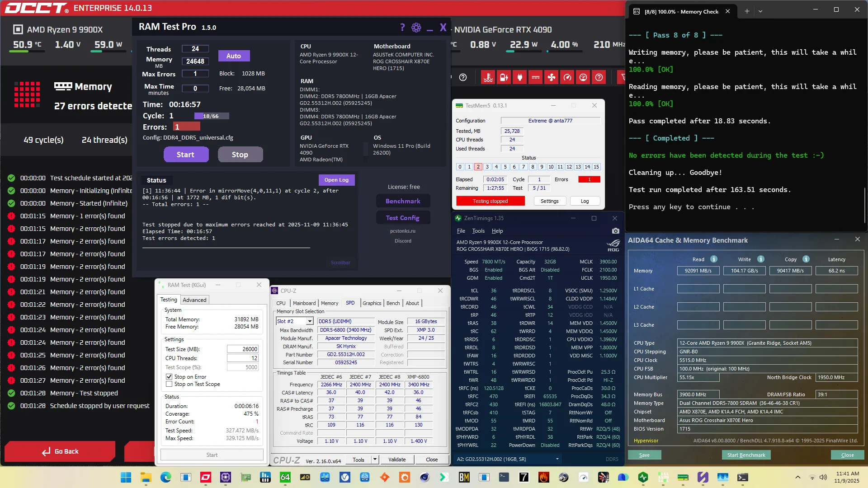Open the ZenTimings Tools menu
This screenshot has height=488, width=868.
[478, 231]
